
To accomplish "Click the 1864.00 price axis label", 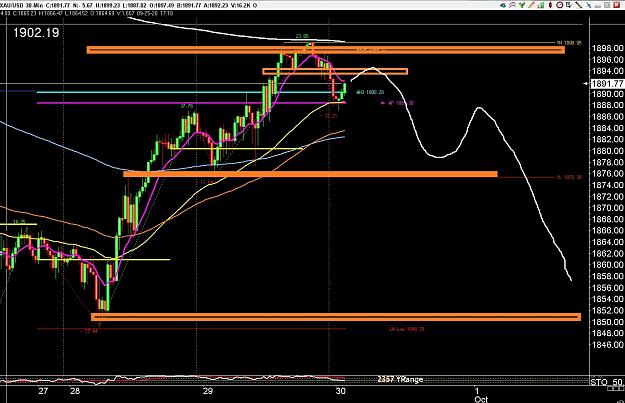I will [607, 242].
